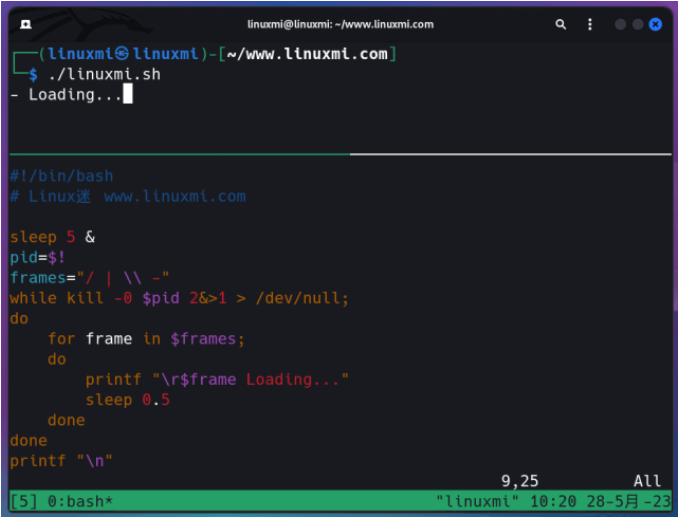Click the ~/www.linuxmi.com path in prompt

point(307,54)
